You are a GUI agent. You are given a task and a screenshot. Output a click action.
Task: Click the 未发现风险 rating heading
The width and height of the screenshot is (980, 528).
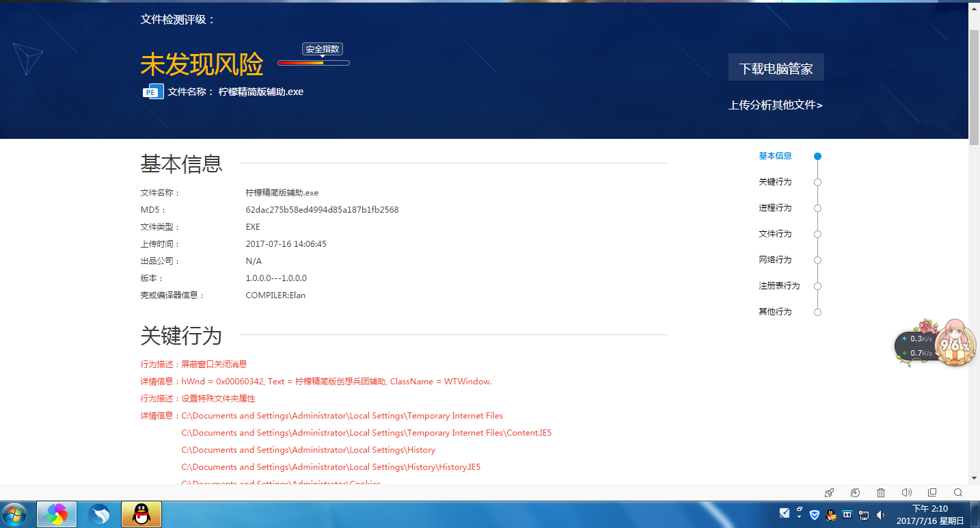(x=202, y=64)
